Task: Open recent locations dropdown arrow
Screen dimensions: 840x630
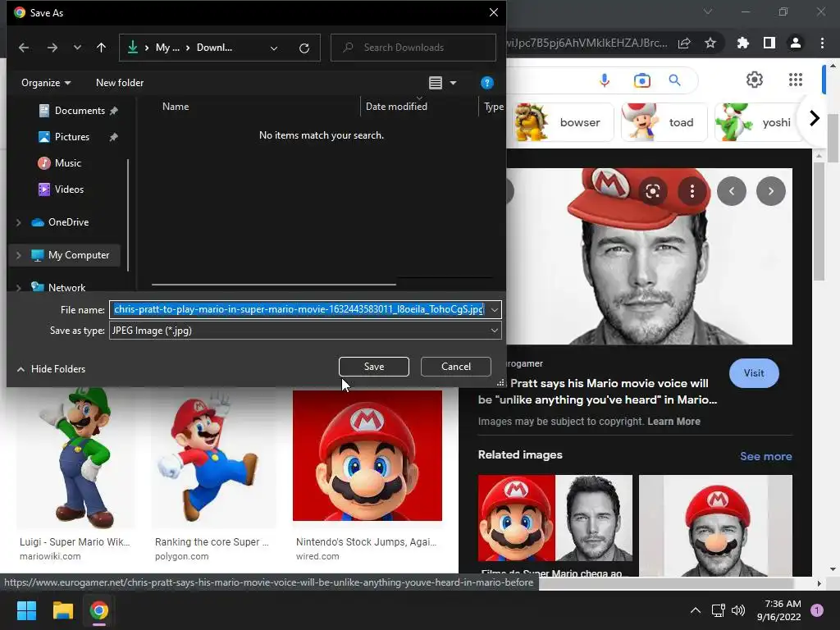Action: (x=77, y=48)
